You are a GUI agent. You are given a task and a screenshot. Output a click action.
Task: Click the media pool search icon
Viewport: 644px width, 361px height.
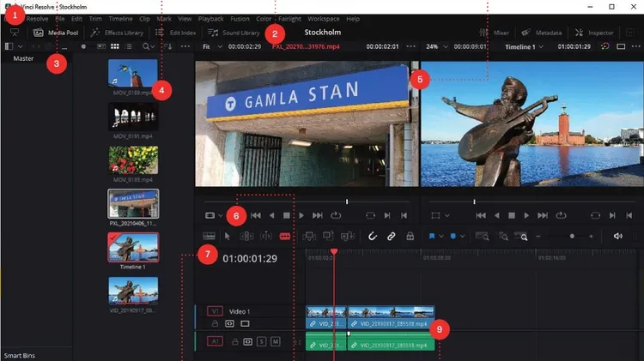point(146,47)
